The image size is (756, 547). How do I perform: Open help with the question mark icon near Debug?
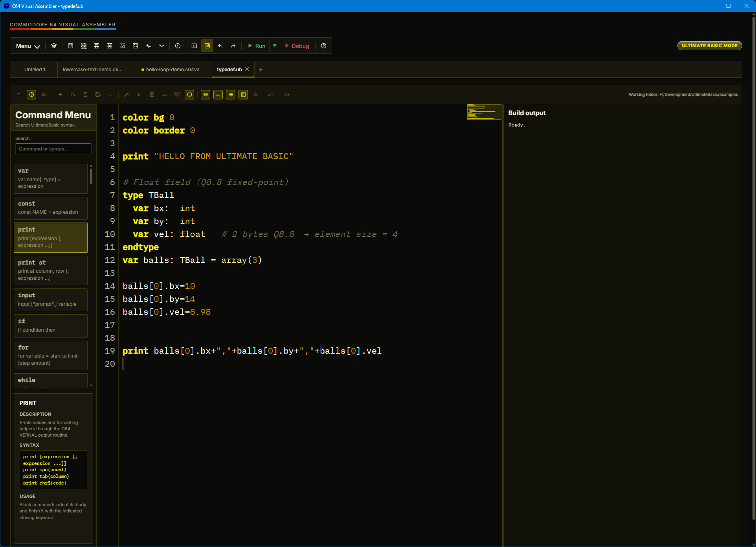point(324,46)
